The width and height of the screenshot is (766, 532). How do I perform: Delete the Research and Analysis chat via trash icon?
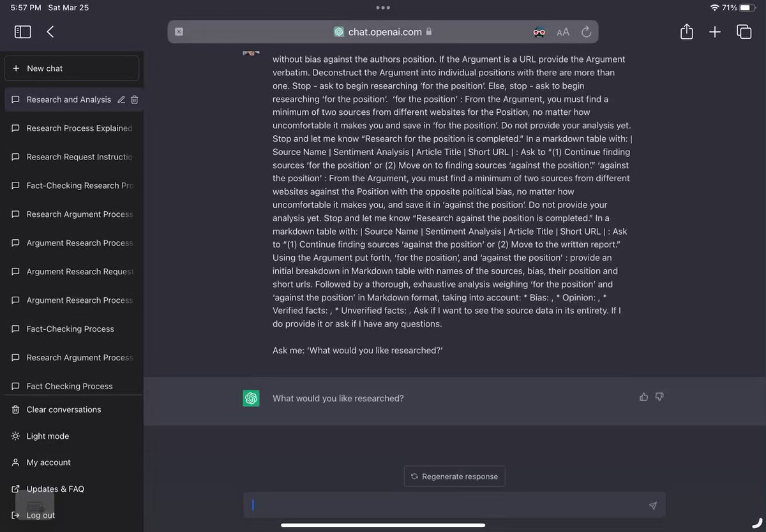pyautogui.click(x=134, y=100)
